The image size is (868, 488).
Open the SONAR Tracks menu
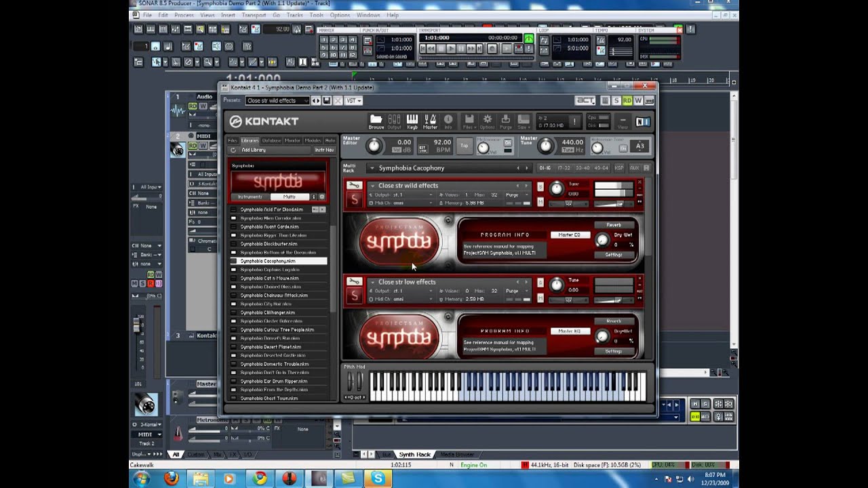295,15
